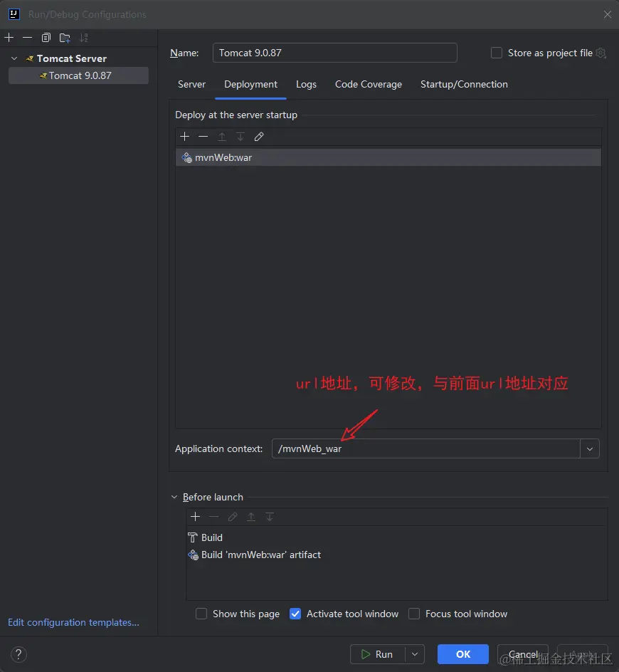Screen dimensions: 619x672
Task: Select Build 'mvnWeb:war' artifact task
Action: [x=397, y=555]
